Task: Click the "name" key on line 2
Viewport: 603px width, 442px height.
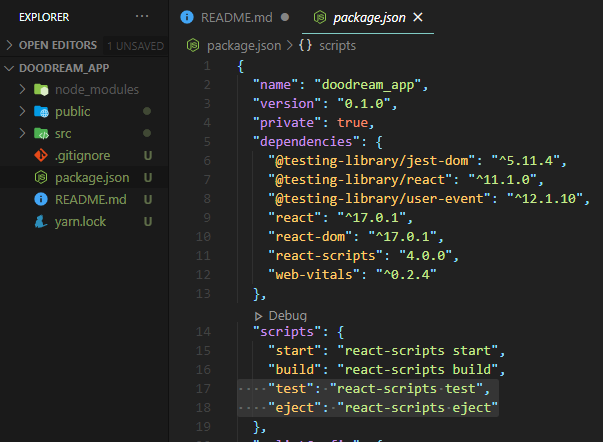Action: [x=275, y=85]
